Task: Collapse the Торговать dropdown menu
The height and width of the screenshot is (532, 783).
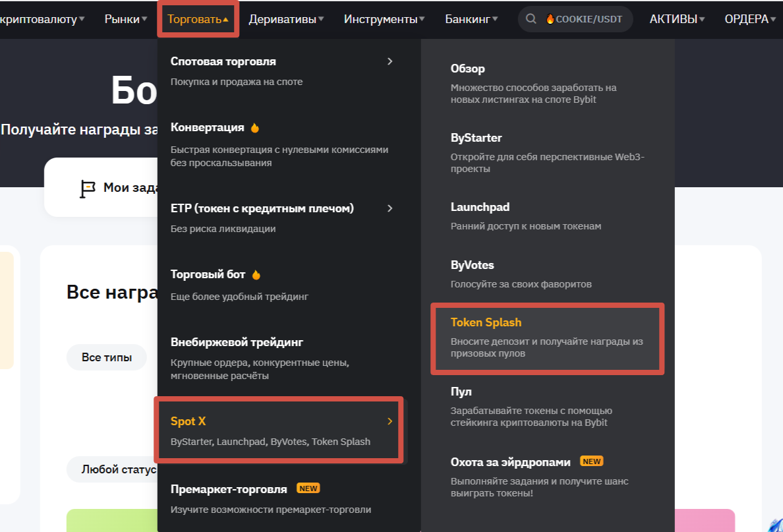Action: [x=198, y=19]
